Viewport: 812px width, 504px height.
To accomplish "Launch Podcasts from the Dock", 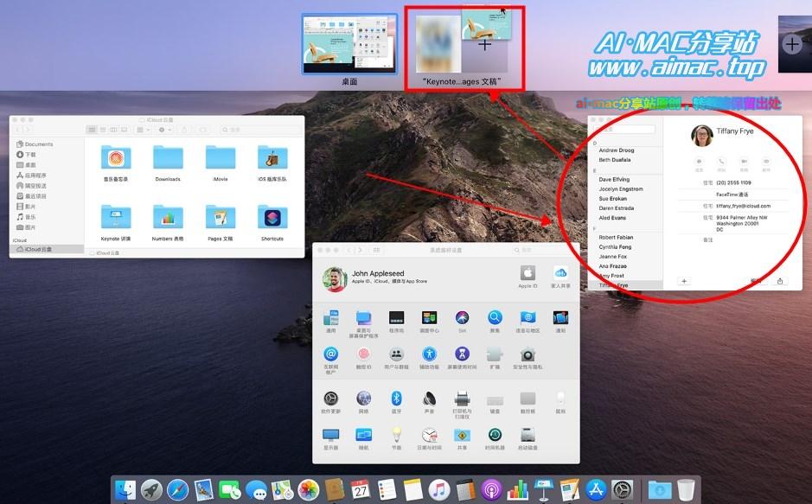I will click(x=491, y=489).
